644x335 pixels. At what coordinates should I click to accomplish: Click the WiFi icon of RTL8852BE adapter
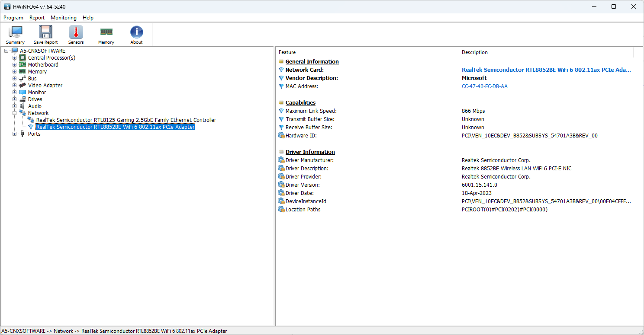pos(31,127)
